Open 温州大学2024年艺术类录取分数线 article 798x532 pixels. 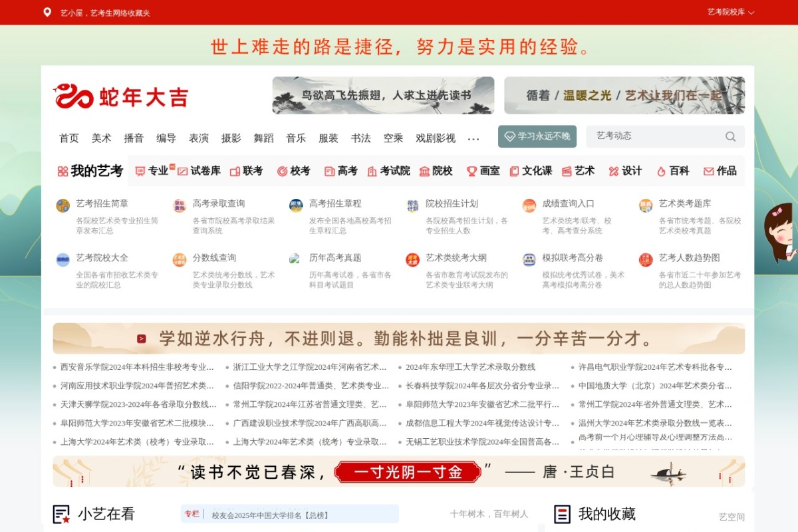[x=655, y=423]
